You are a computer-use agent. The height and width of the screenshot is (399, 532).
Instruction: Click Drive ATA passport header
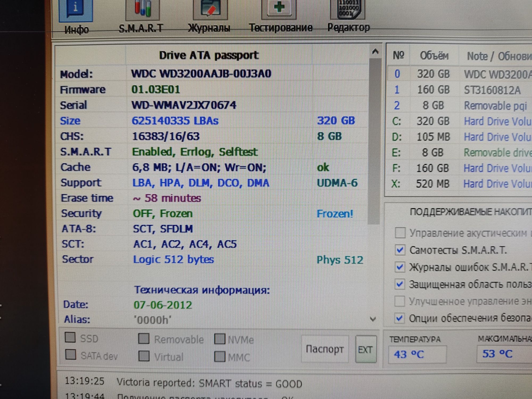click(x=209, y=55)
